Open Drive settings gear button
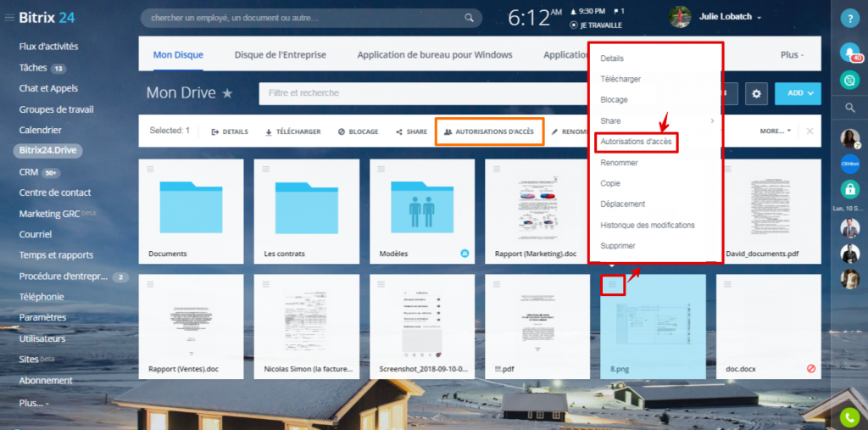868x430 pixels. click(756, 93)
